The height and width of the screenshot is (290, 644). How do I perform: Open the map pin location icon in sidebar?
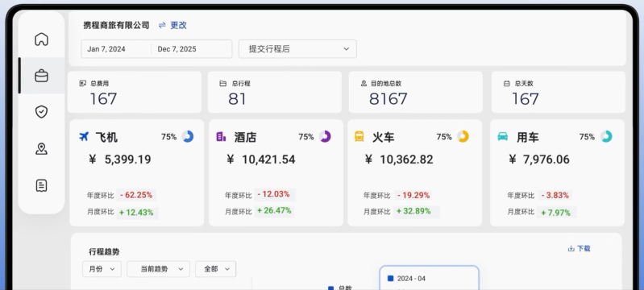click(41, 149)
